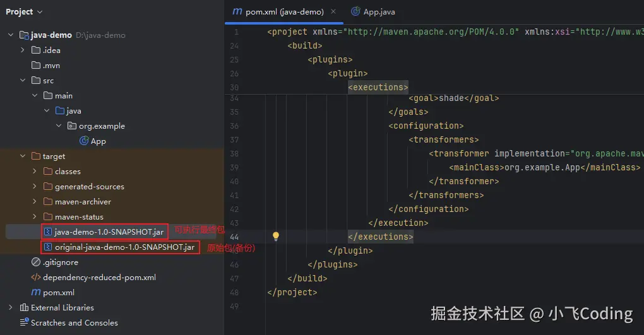The width and height of the screenshot is (644, 335).
Task: Click the src folder icon
Action: point(36,81)
